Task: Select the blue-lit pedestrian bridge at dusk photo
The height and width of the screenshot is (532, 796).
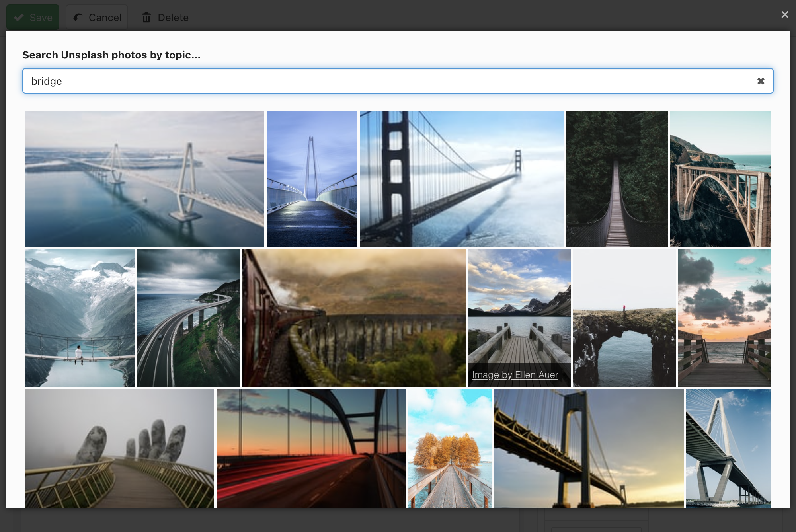Action: [x=312, y=179]
